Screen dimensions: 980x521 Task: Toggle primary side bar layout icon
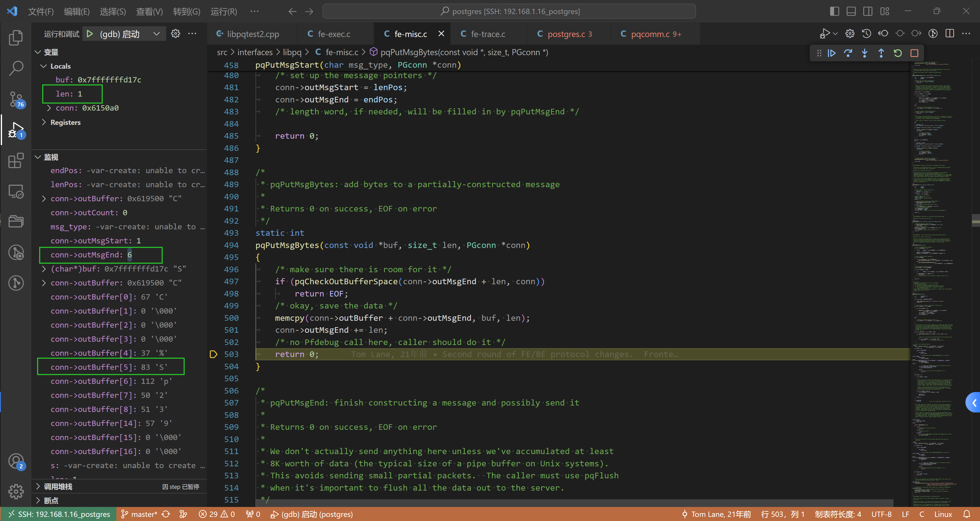point(834,11)
